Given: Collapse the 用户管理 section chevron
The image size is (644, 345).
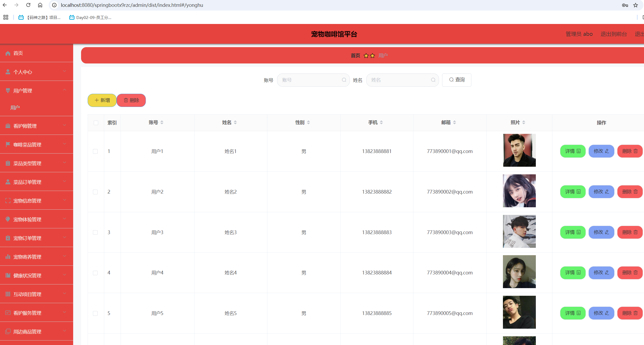Looking at the screenshot, I should click(x=64, y=90).
